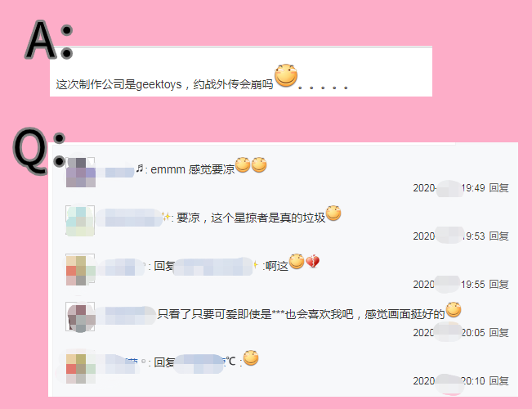Click the music note after first username
Viewport: 532px width, 409px height.
[140, 169]
